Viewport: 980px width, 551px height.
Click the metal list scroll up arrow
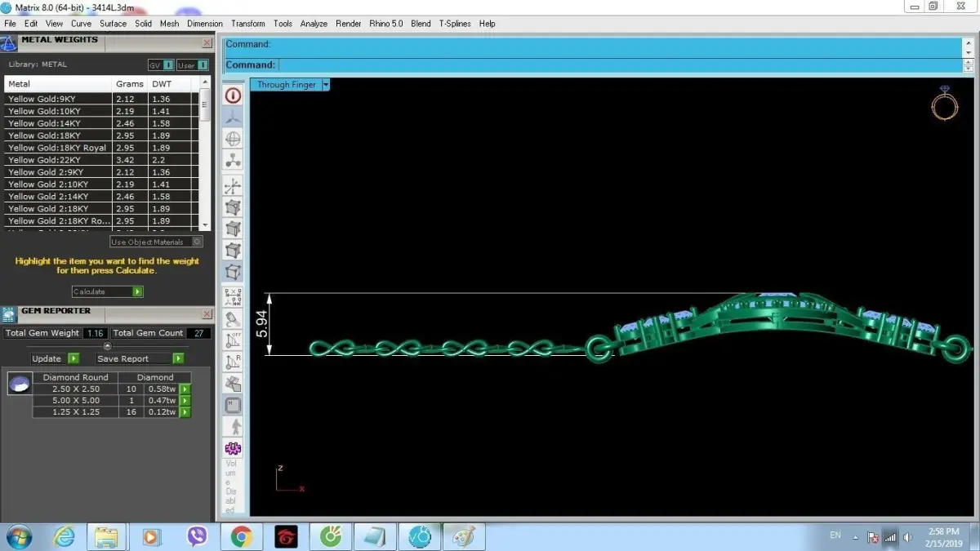click(205, 82)
